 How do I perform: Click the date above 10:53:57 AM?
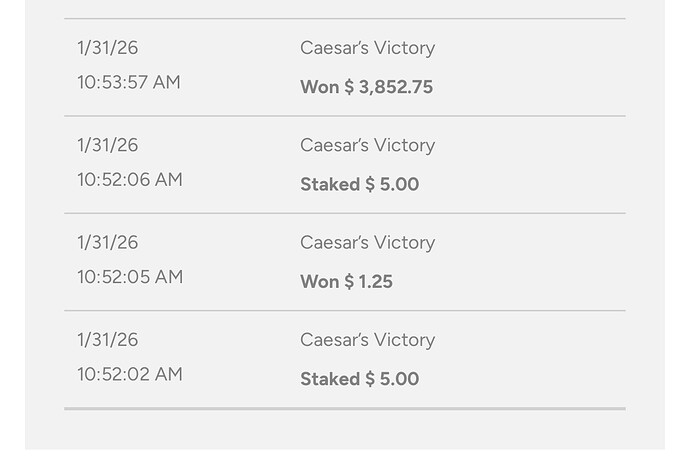point(107,48)
